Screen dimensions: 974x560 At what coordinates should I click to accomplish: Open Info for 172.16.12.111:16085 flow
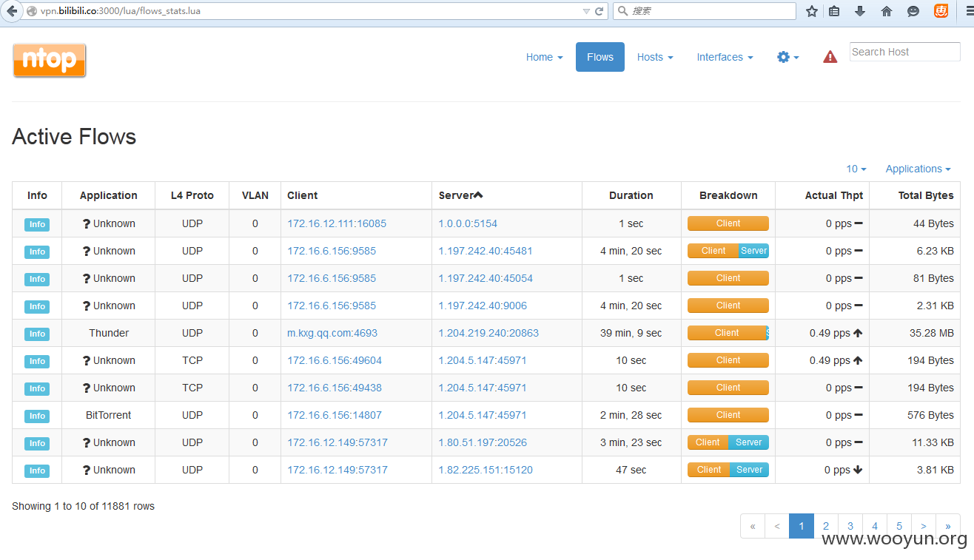pos(37,224)
